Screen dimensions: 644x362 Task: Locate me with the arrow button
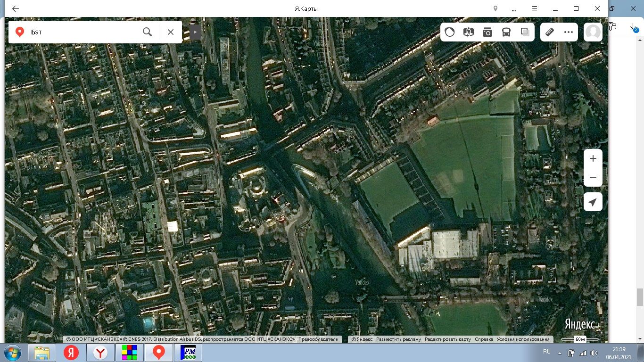pyautogui.click(x=593, y=202)
